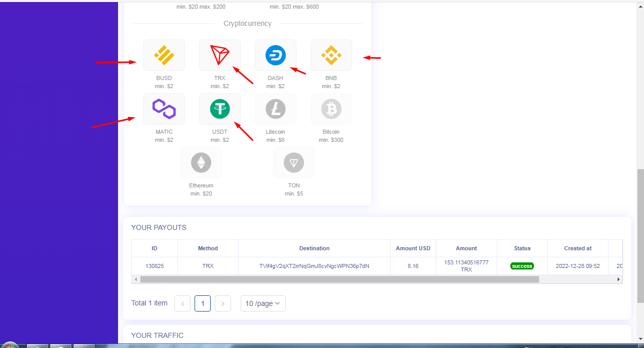The image size is (644, 348).
Task: Click the table scrollbar right arrow
Action: (x=618, y=279)
